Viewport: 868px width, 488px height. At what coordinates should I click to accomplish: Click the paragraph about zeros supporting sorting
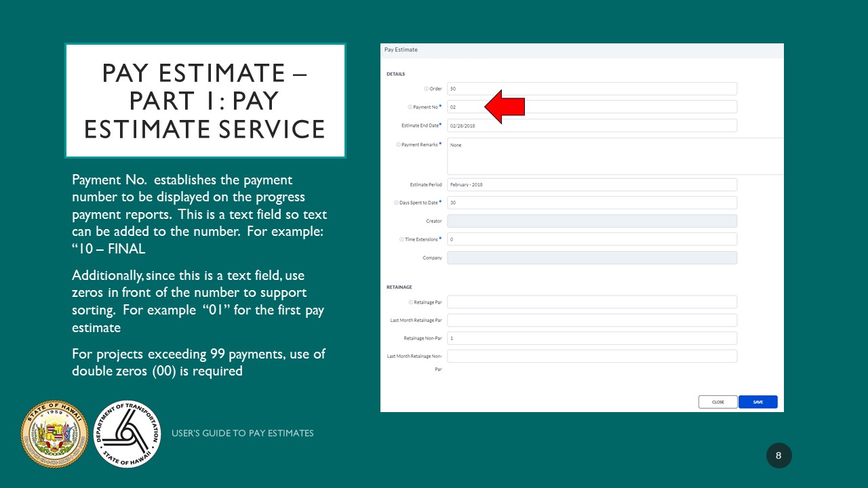pos(199,302)
